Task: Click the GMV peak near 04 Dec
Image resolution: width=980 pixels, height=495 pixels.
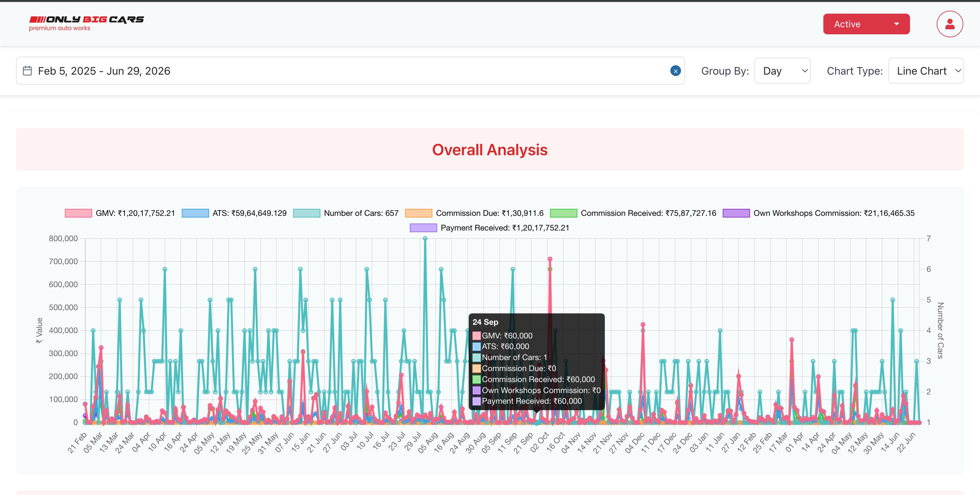Action: [x=643, y=325]
